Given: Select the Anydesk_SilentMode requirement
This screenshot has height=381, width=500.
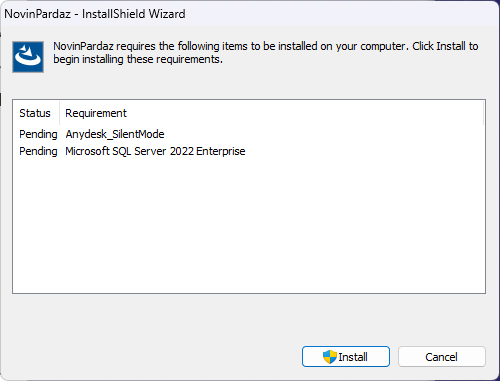Looking at the screenshot, I should [115, 134].
